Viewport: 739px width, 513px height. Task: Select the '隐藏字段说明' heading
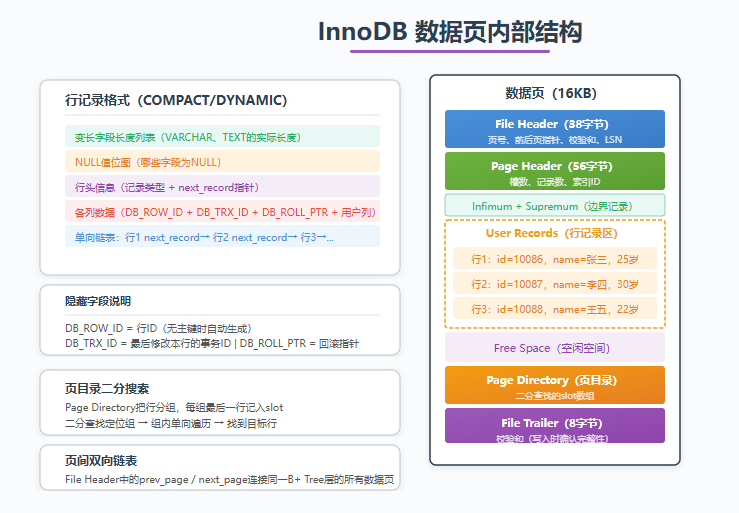coord(98,301)
